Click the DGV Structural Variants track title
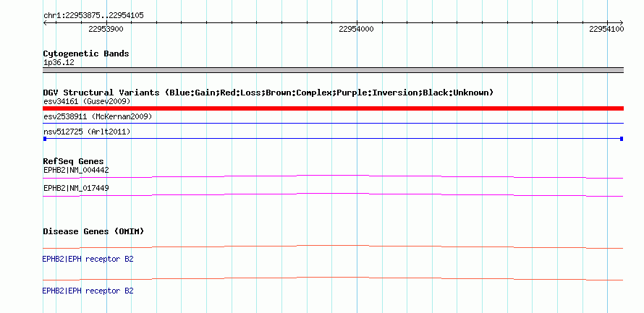644x313 pixels. click(268, 93)
